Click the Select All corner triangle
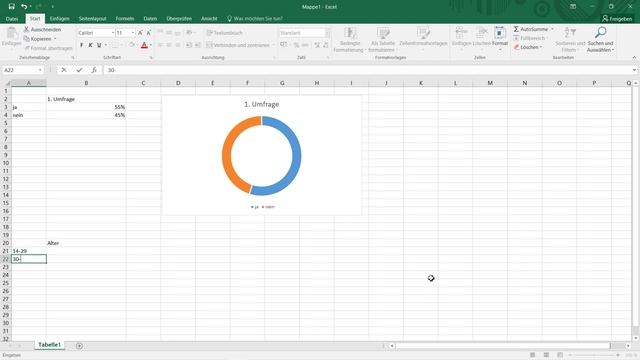Image resolution: width=640 pixels, height=360 pixels. pyautogui.click(x=6, y=83)
